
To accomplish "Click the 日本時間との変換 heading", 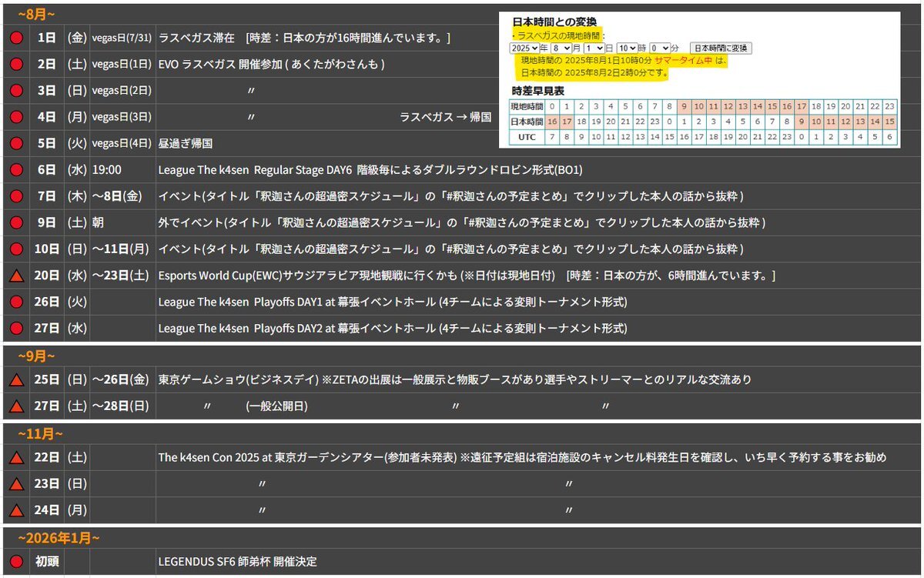I will (x=554, y=22).
